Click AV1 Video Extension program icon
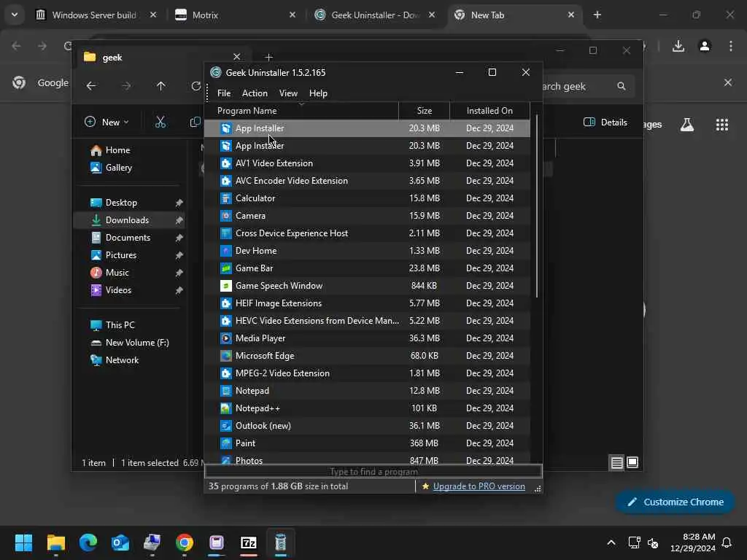The image size is (747, 560). 226,163
